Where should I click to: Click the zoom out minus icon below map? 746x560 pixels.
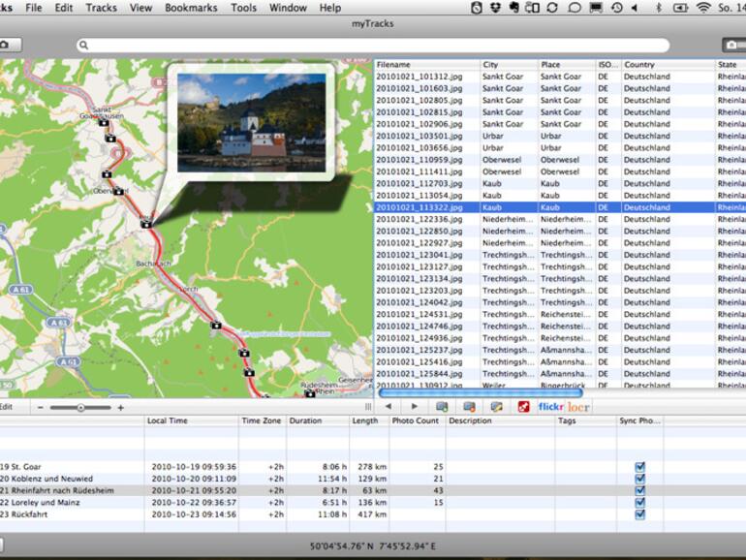[40, 408]
